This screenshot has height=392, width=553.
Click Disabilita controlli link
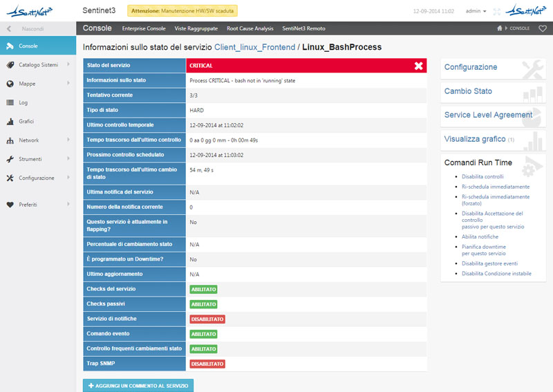[x=482, y=176]
